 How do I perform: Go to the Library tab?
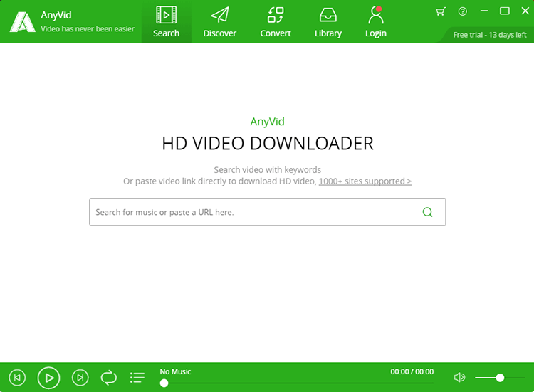coord(328,21)
